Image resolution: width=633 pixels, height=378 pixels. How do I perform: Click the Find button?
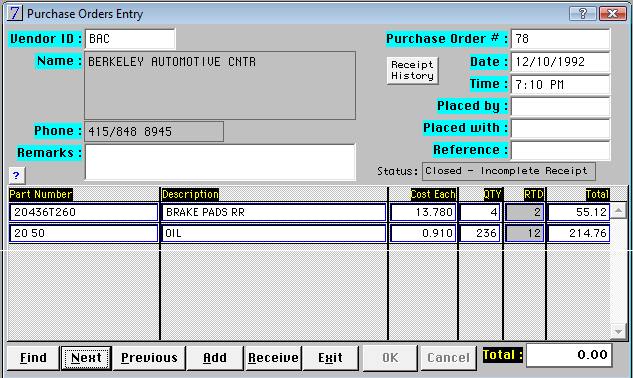coord(34,358)
